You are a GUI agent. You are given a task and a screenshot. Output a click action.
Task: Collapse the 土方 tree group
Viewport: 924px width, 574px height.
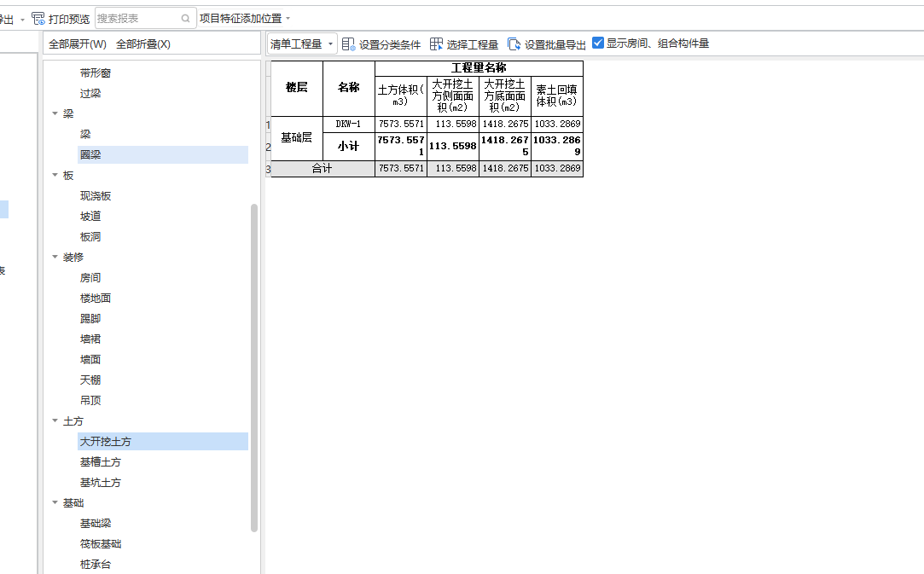[55, 421]
